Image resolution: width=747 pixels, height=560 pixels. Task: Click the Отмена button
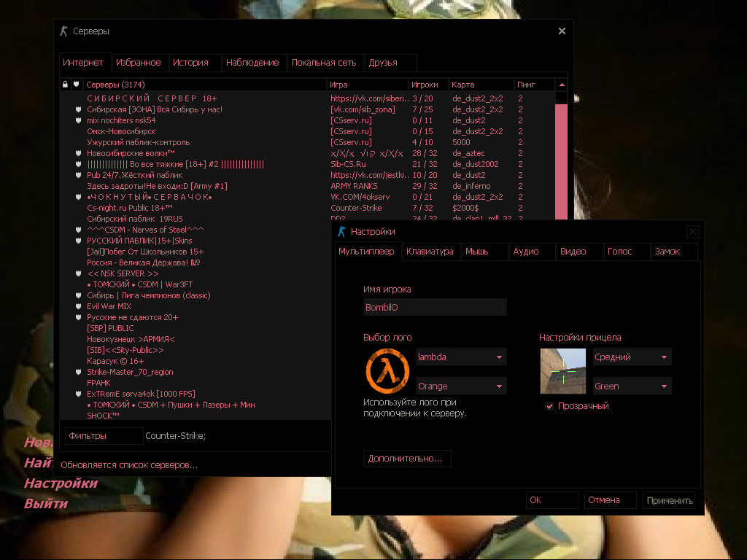[x=610, y=500]
